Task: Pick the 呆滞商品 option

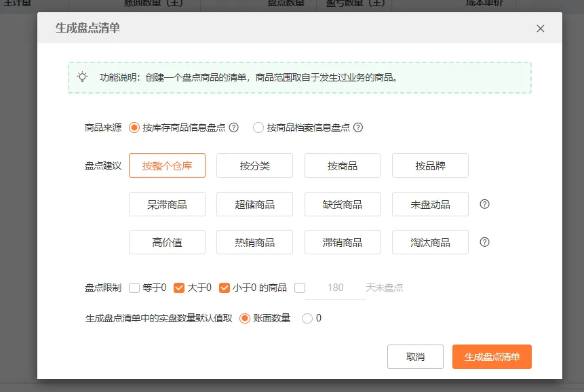Action: (168, 204)
